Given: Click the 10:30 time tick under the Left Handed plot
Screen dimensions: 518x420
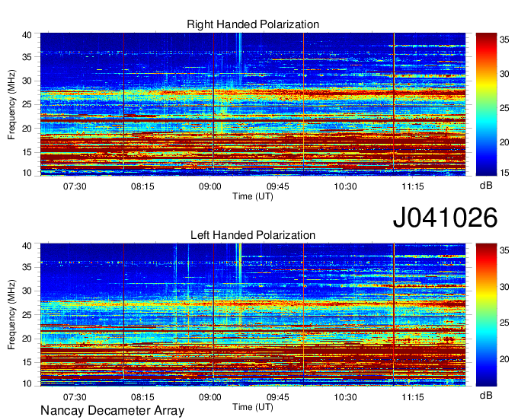Looking at the screenshot, I should pyautogui.click(x=345, y=397).
